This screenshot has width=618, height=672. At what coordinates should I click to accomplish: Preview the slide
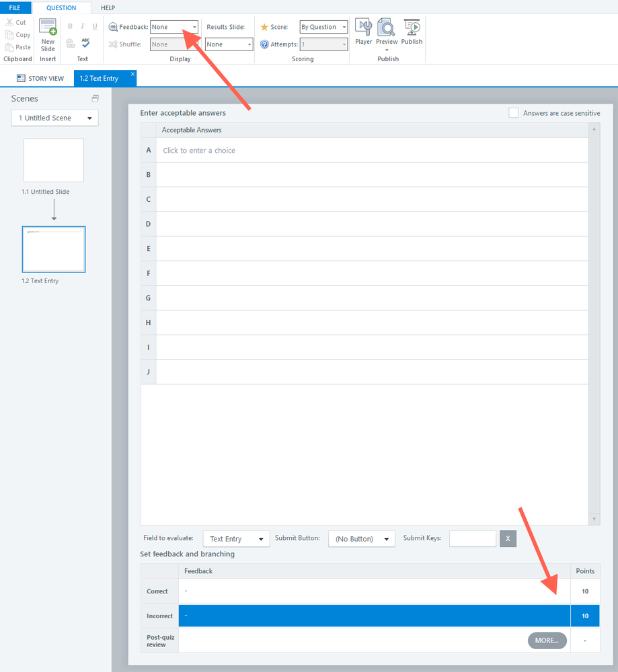coord(387,32)
